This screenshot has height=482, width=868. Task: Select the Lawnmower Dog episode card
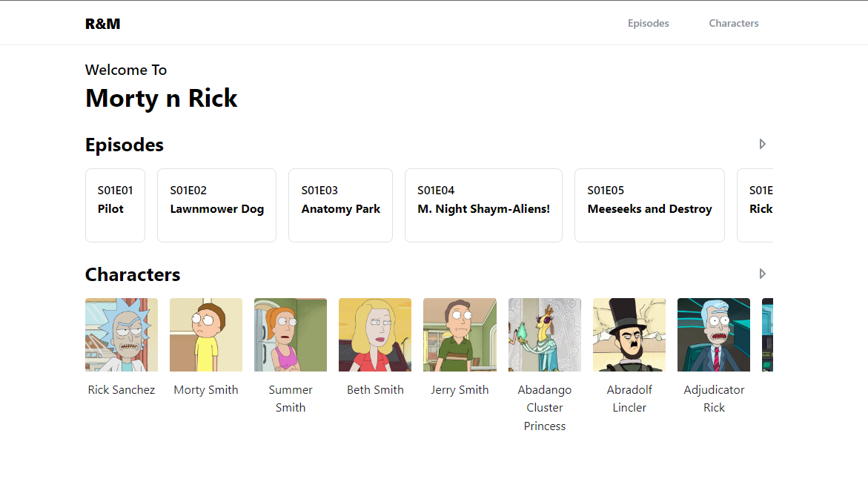pos(216,205)
